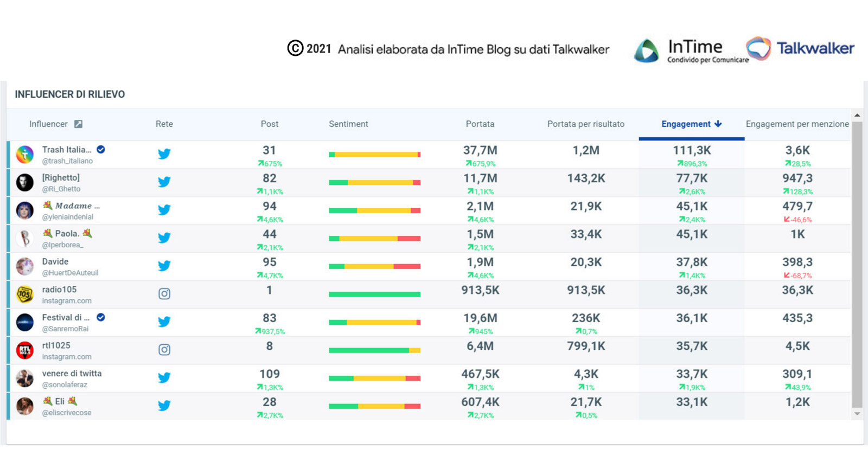Screen dimensions: 868x449
Task: Click sentiment bar for rtl1025
Action: [x=374, y=350]
